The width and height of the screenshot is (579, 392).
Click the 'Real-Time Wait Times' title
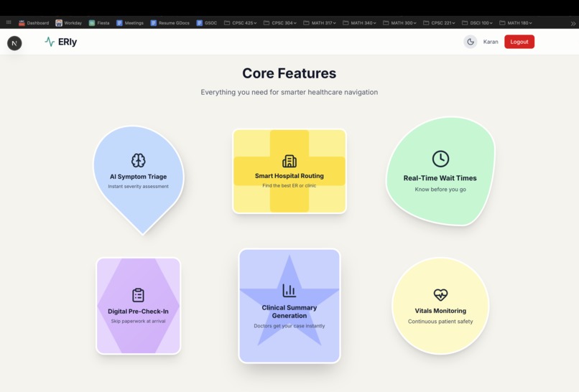440,178
